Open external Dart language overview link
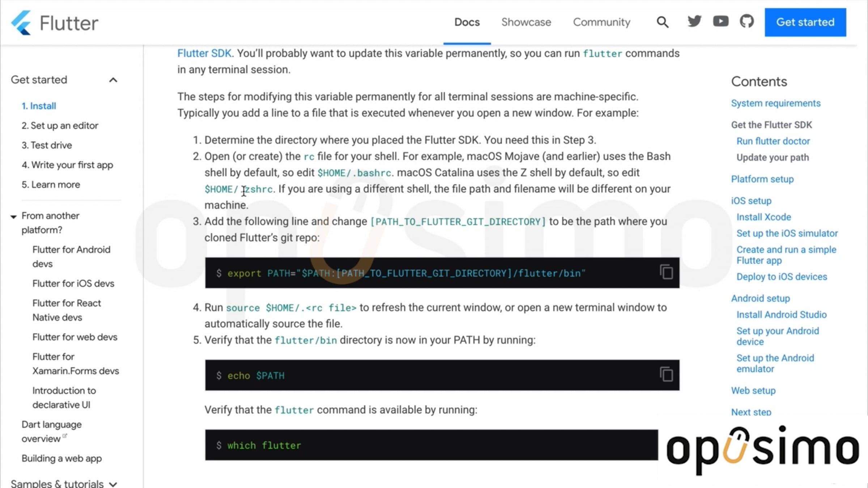Image resolution: width=868 pixels, height=488 pixels. [51, 431]
